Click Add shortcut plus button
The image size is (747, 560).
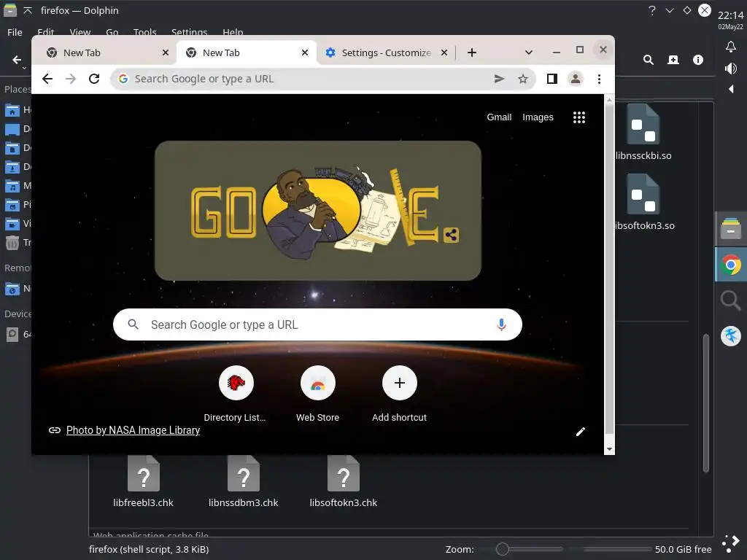[400, 383]
